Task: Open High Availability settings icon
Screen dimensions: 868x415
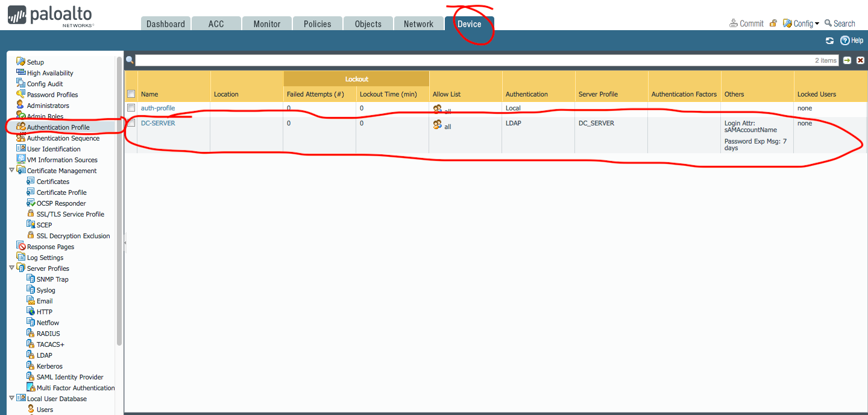Action: [21, 72]
